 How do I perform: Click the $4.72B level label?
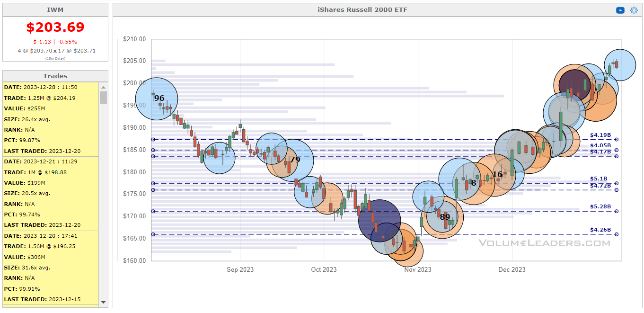click(600, 185)
